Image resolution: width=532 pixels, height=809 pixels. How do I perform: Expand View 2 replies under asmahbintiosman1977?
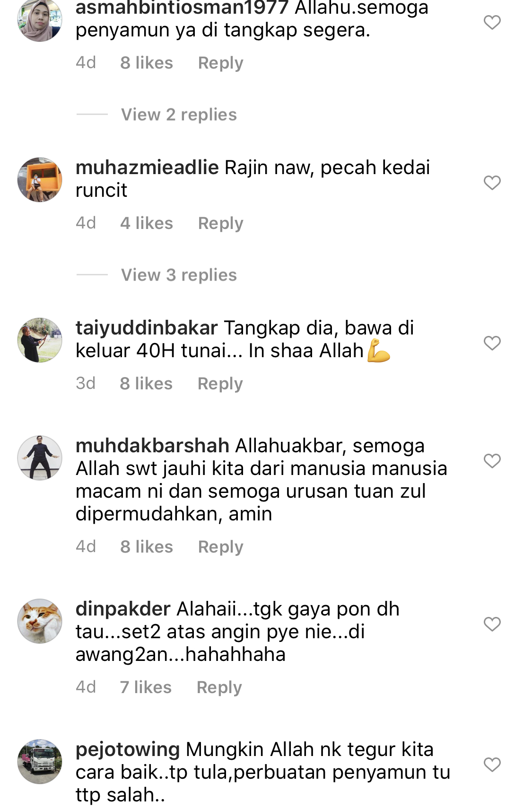click(x=179, y=114)
